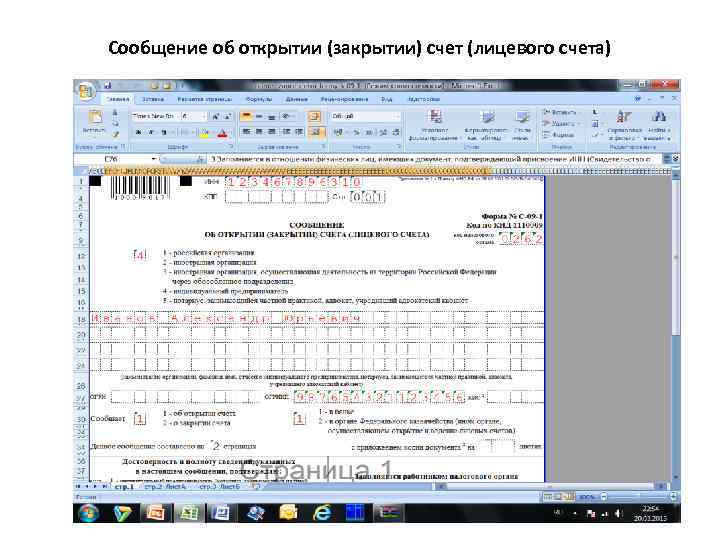Cut selection using the scissors icon
The image size is (720, 540).
tap(115, 113)
